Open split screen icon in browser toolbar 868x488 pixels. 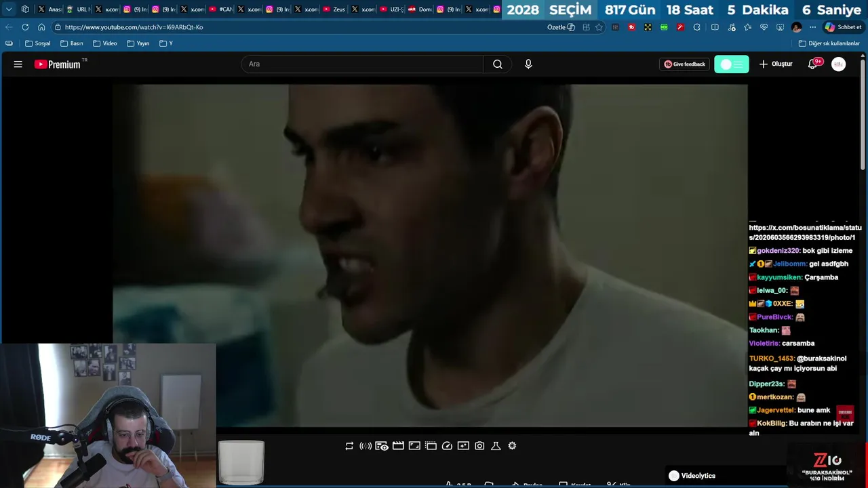(x=715, y=27)
